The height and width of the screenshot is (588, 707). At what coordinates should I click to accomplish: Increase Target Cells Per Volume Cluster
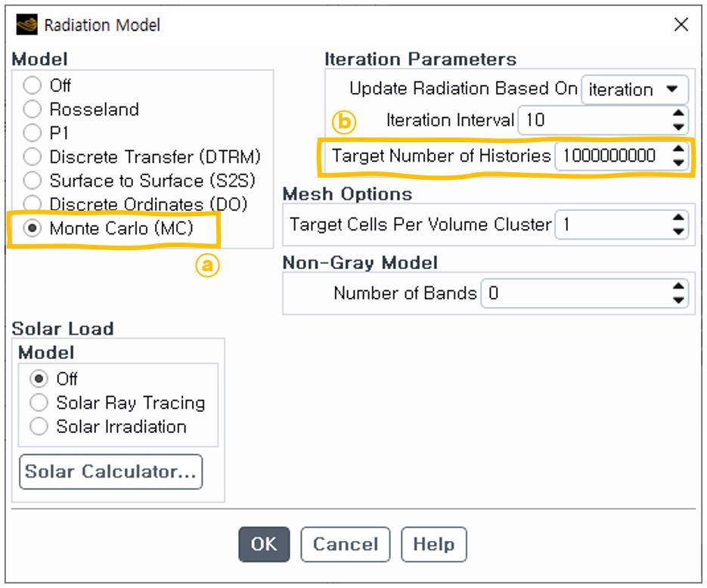pyautogui.click(x=678, y=218)
